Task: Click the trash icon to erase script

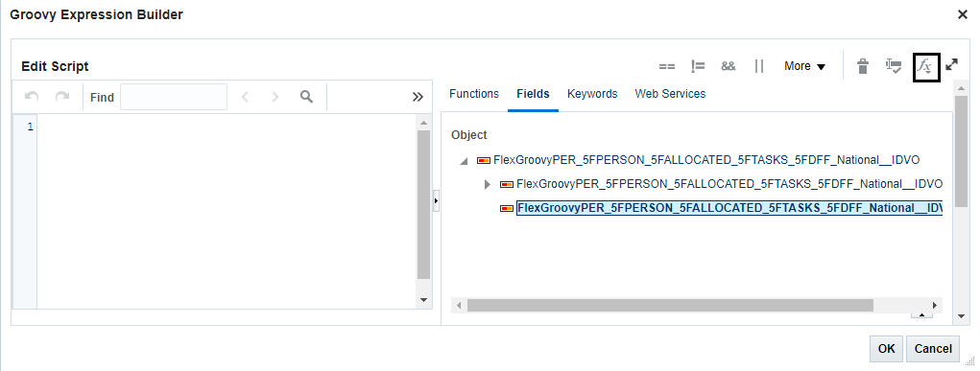Action: pos(863,65)
